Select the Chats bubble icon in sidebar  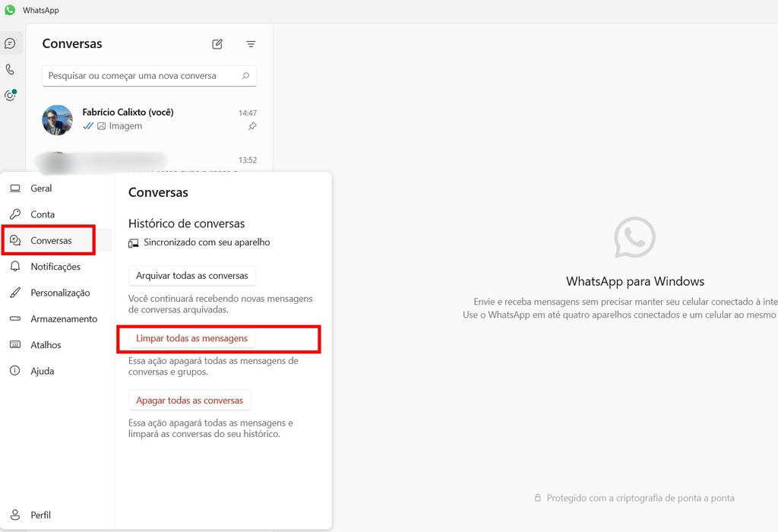coord(11,43)
